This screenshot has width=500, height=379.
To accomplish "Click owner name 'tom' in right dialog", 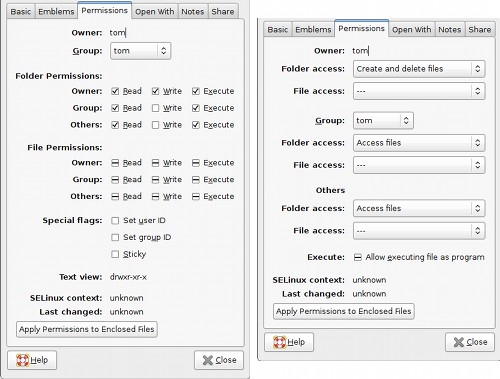I will coord(360,51).
